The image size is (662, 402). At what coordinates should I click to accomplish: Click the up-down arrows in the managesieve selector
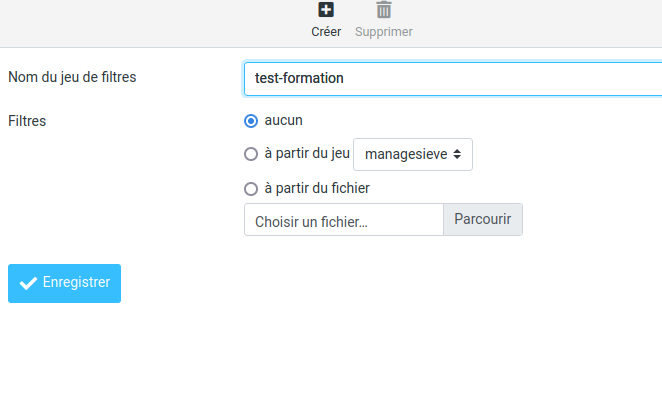[x=457, y=155]
